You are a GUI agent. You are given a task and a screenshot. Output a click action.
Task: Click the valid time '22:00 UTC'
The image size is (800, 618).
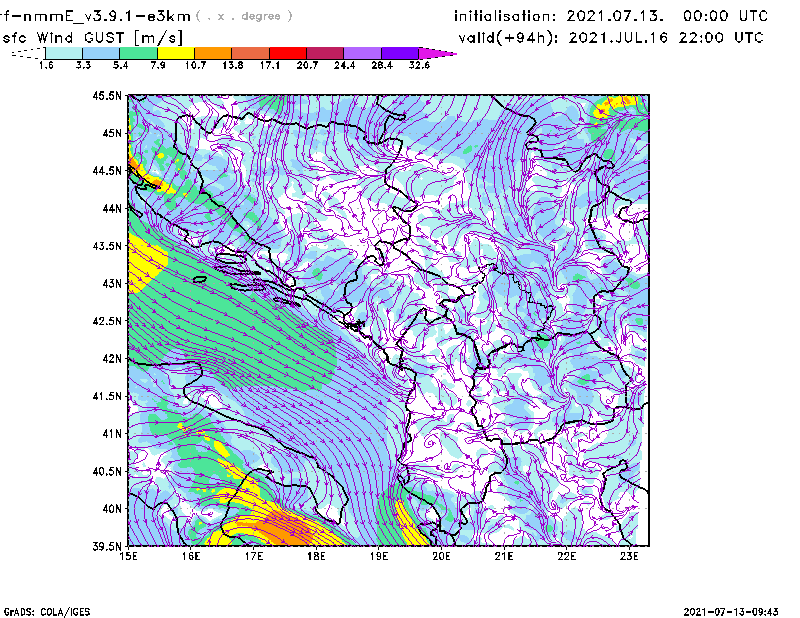[721, 38]
